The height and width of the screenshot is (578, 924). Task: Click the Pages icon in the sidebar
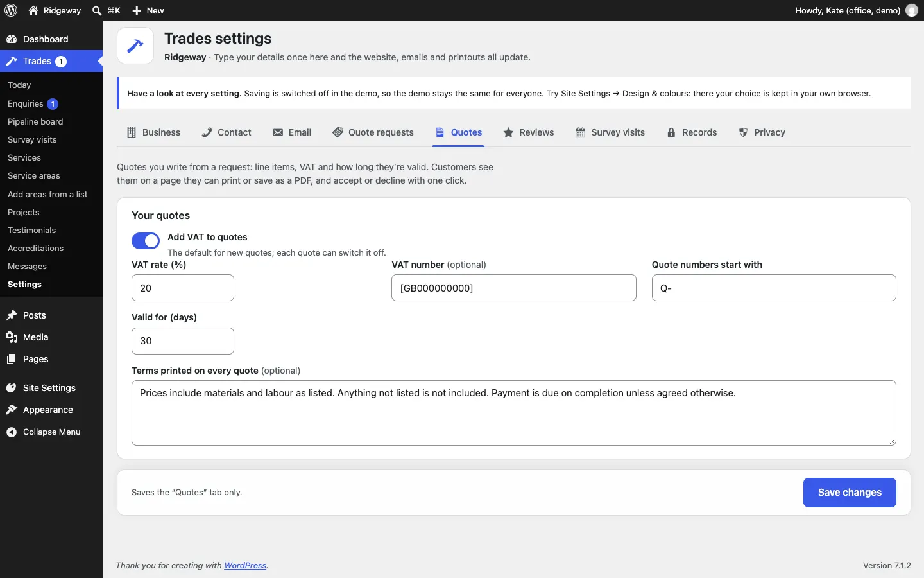tap(12, 359)
